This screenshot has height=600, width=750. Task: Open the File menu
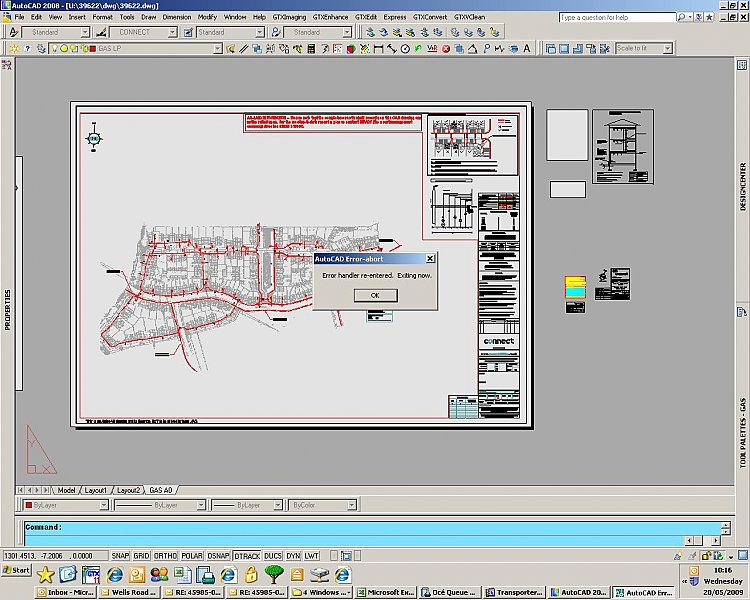point(19,17)
